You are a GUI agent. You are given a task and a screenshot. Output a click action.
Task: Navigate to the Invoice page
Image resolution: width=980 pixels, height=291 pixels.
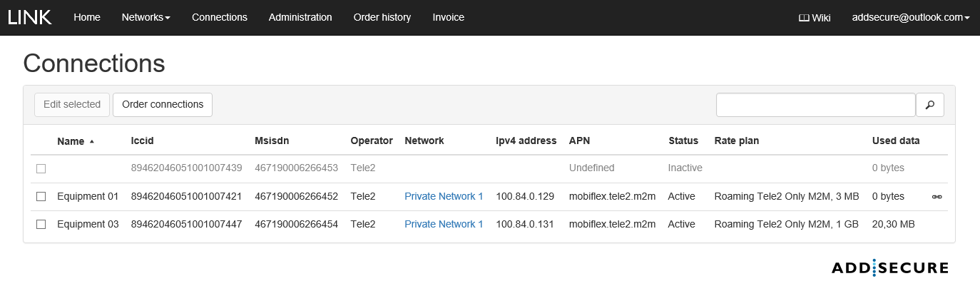[x=448, y=18]
